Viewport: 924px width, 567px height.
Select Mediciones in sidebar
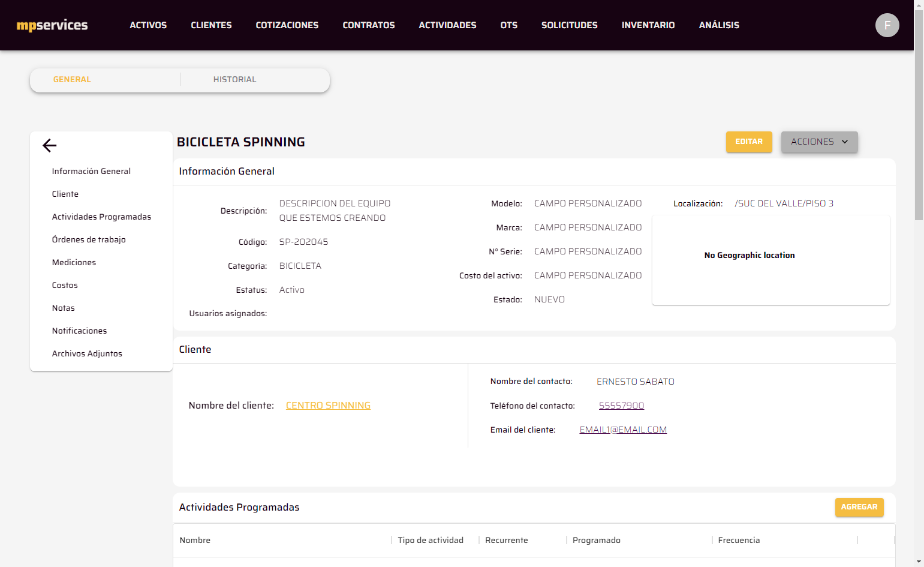(x=74, y=262)
